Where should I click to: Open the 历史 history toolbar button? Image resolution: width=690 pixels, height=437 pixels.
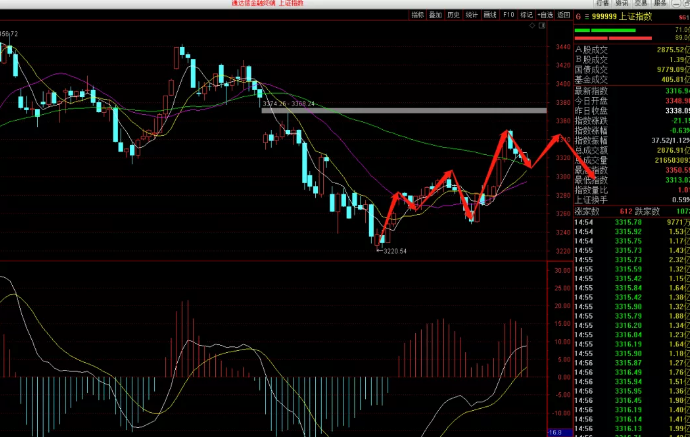453,15
